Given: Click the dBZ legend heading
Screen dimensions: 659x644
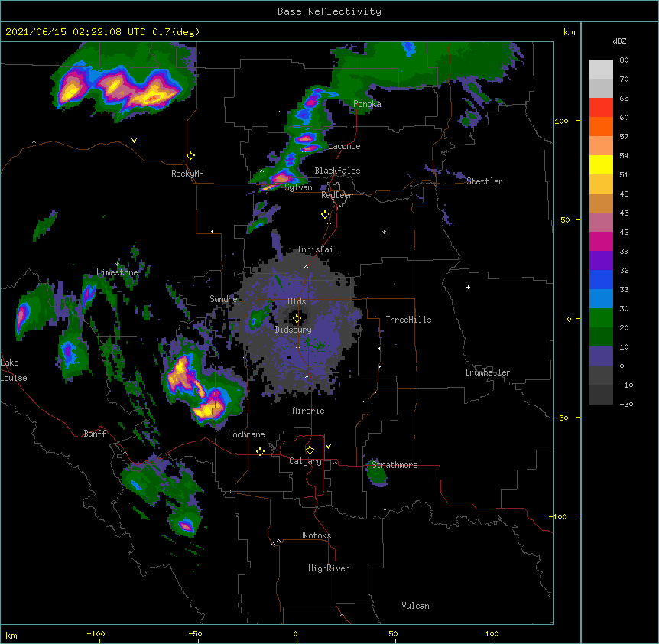Looking at the screenshot, I should [619, 41].
